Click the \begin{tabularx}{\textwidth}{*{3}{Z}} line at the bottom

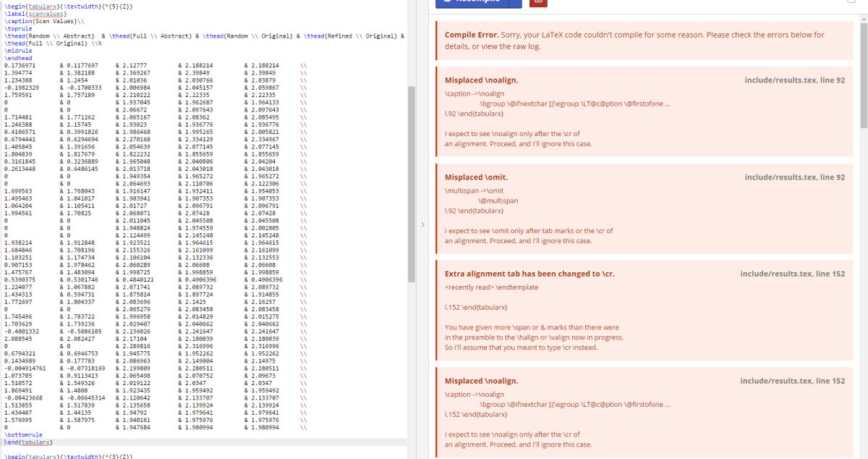(69, 456)
